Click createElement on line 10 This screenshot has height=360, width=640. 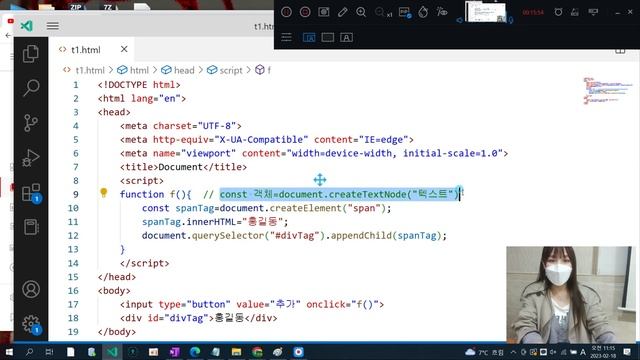coord(306,208)
